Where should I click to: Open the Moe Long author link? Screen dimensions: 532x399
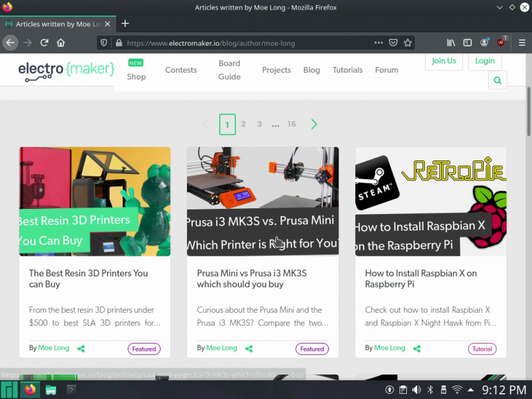coord(54,347)
